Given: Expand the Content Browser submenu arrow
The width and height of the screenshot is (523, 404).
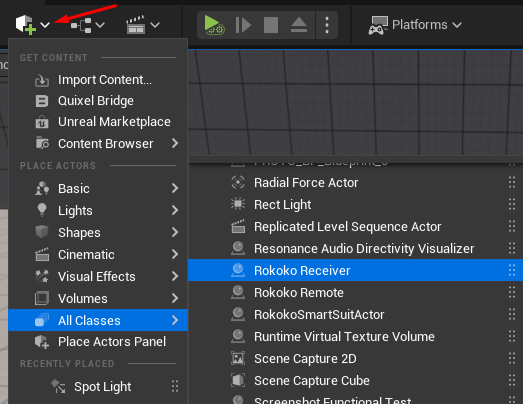Looking at the screenshot, I should 175,143.
